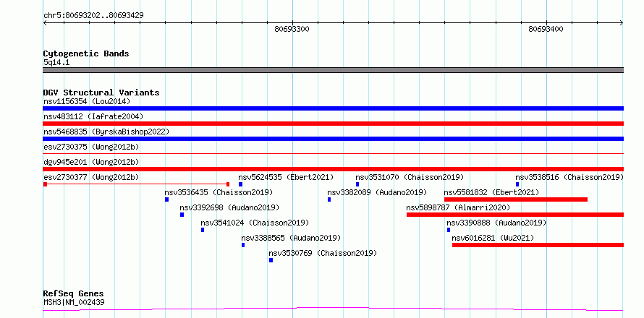Image resolution: width=644 pixels, height=318 pixels.
Task: Click the nsv3388565 (Audano2019) blue marker
Action: point(243,245)
